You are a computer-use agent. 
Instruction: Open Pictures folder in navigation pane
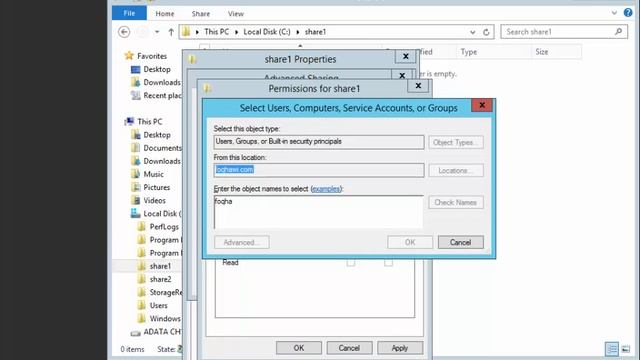tap(156, 187)
